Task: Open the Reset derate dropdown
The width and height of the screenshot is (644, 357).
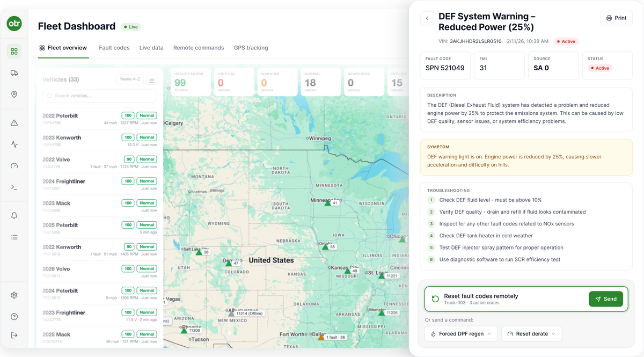Action: pyautogui.click(x=532, y=334)
